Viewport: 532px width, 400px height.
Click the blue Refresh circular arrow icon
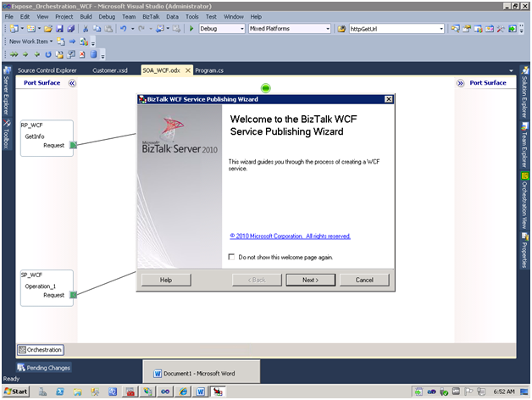[48, 54]
